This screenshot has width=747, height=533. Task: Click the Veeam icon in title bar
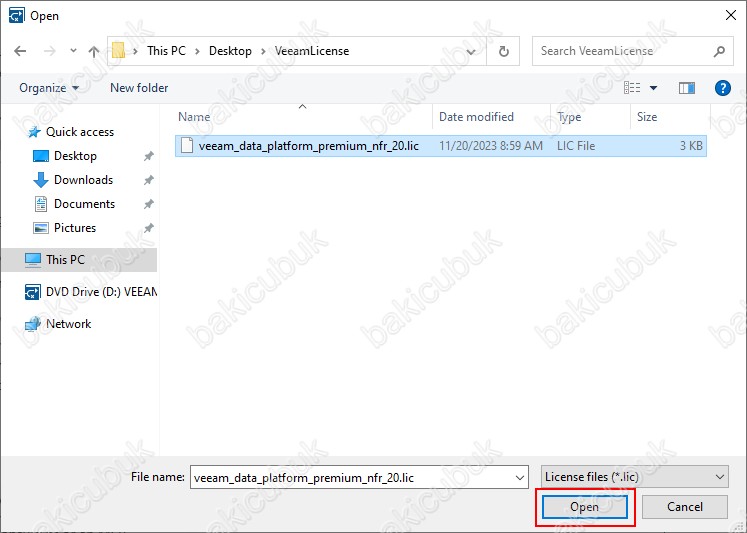click(16, 15)
